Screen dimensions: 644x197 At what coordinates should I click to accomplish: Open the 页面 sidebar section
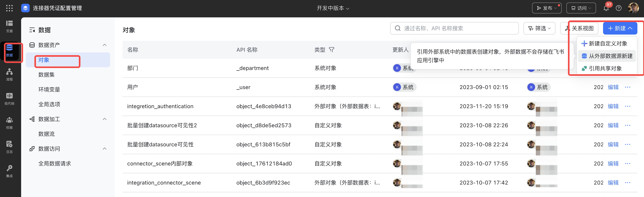(x=9, y=26)
